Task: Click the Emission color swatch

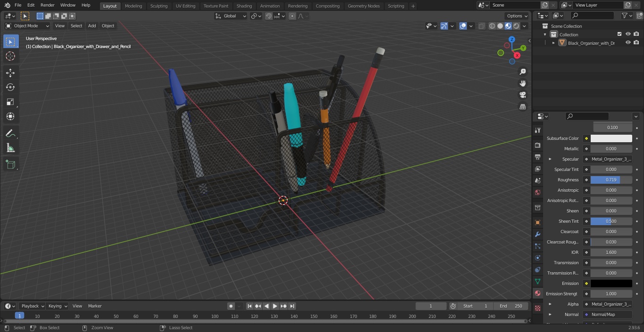Action: pyautogui.click(x=611, y=283)
